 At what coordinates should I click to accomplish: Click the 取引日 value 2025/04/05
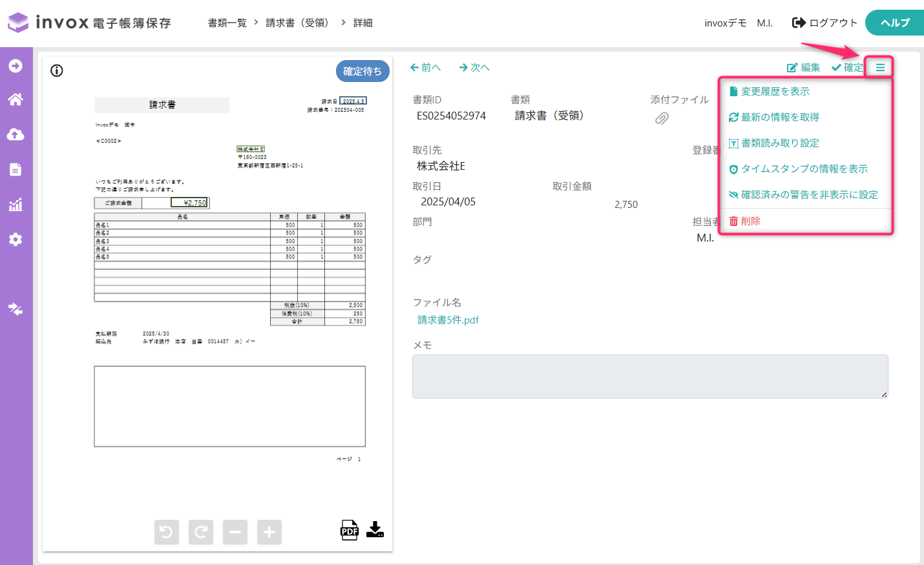[x=448, y=201]
